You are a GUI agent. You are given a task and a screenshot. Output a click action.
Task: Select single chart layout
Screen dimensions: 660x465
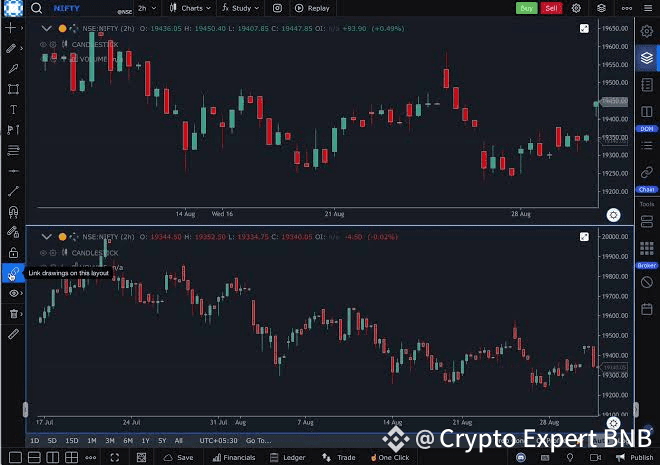pos(15,457)
